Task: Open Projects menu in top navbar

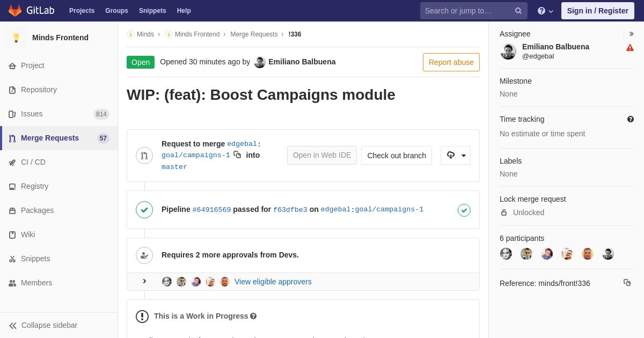Action: tap(82, 11)
